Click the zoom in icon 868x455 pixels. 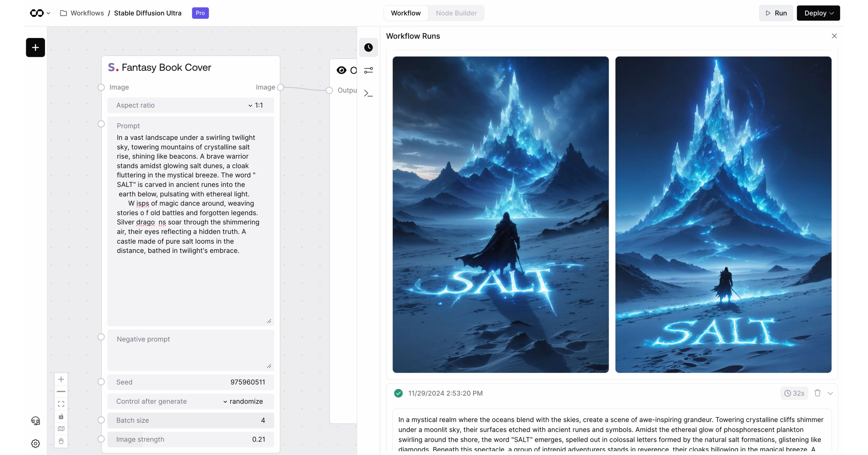[61, 379]
